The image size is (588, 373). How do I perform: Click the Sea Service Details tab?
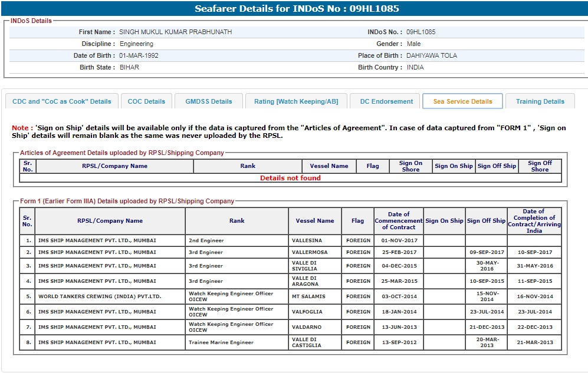(462, 101)
